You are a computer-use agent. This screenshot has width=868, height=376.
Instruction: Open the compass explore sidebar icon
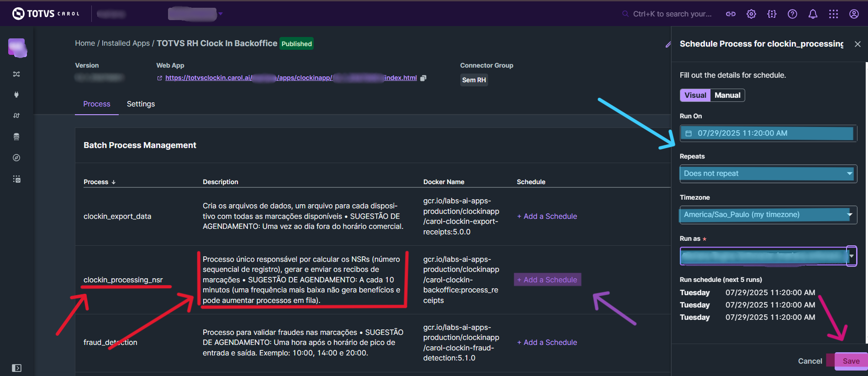[16, 158]
